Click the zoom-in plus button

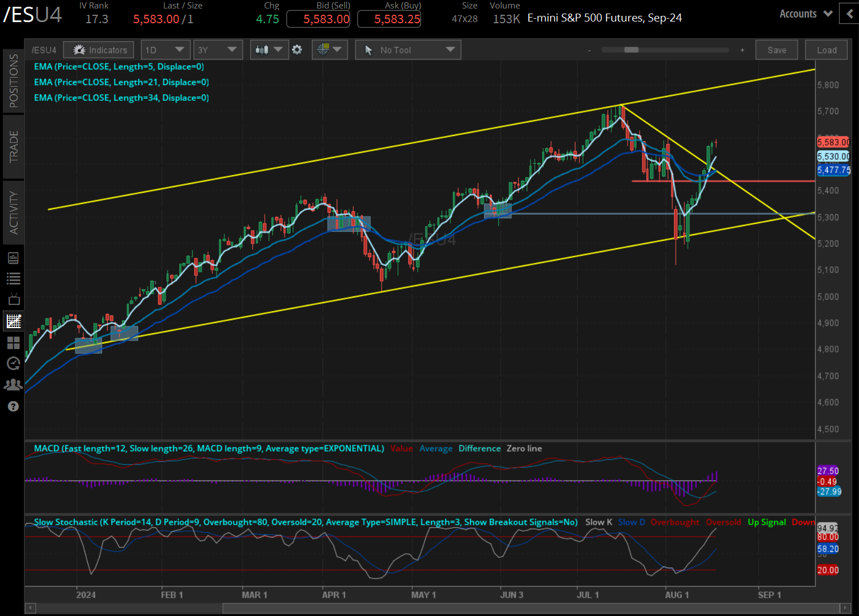(x=742, y=50)
